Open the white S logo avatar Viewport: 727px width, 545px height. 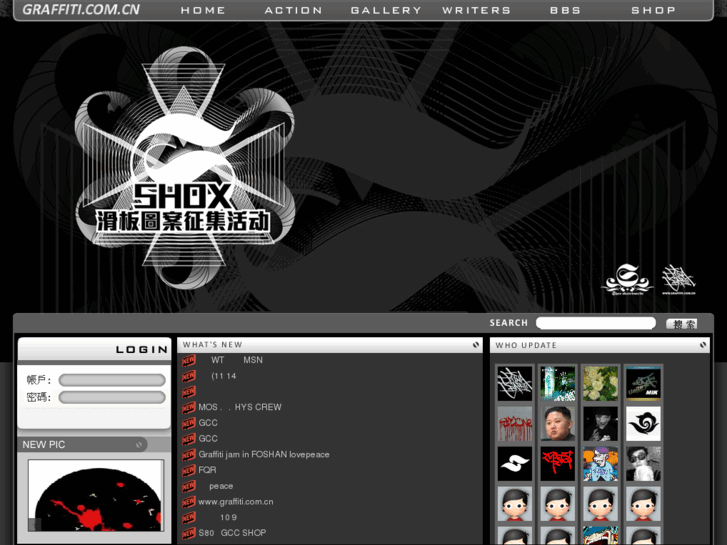click(515, 464)
